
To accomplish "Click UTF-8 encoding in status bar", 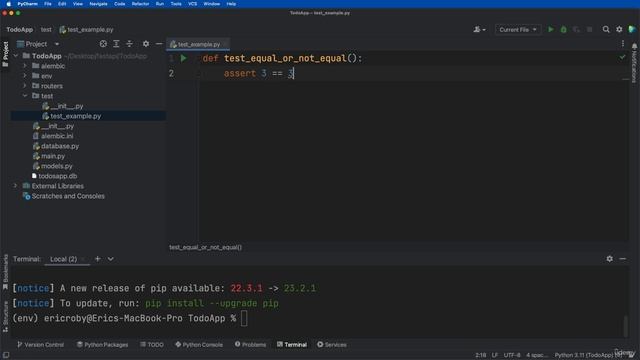I will (512, 355).
